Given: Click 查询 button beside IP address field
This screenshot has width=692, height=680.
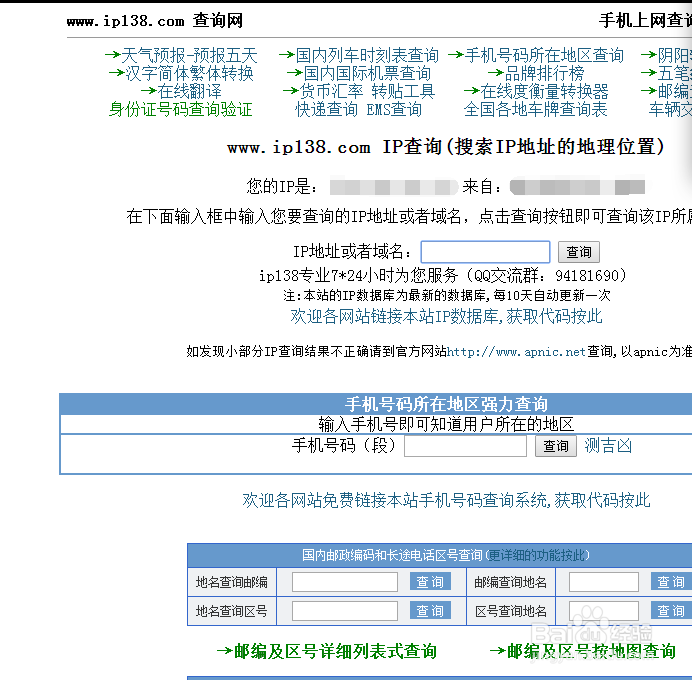Looking at the screenshot, I should (579, 252).
